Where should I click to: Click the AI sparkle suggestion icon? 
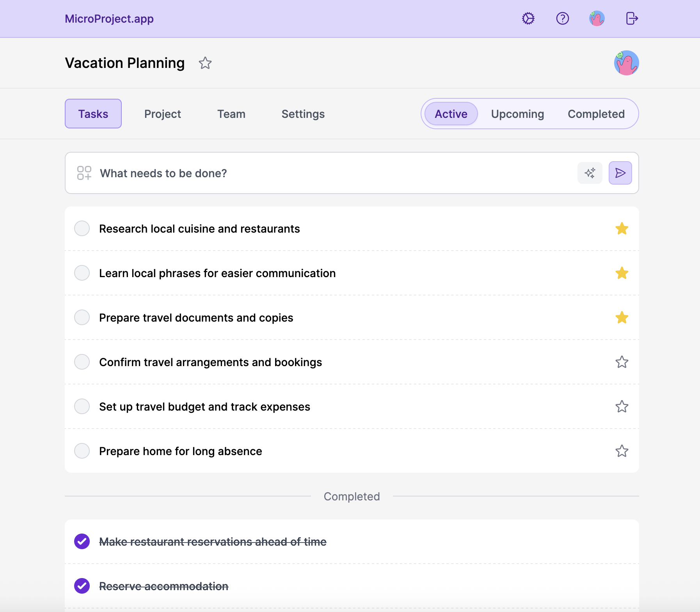click(590, 173)
